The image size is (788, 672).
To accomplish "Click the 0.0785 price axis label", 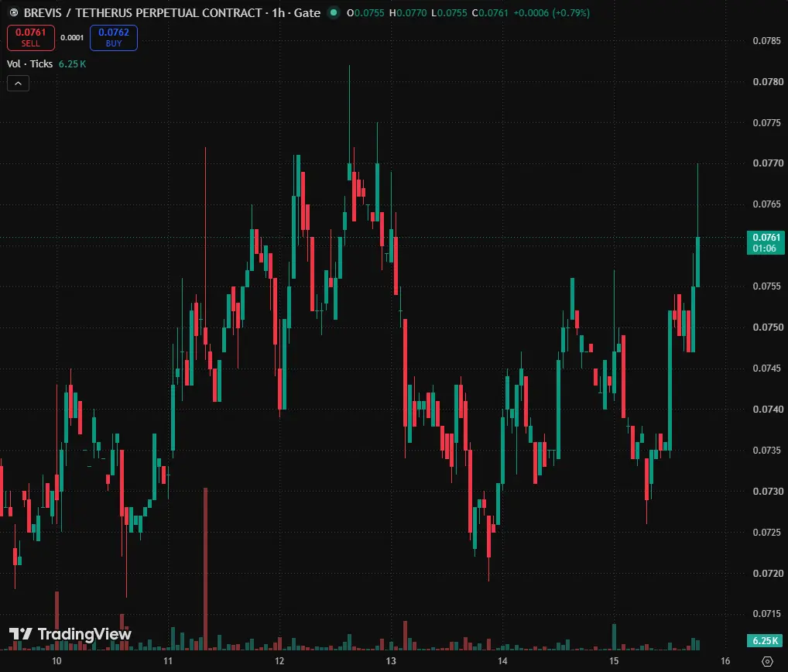I will click(x=767, y=41).
